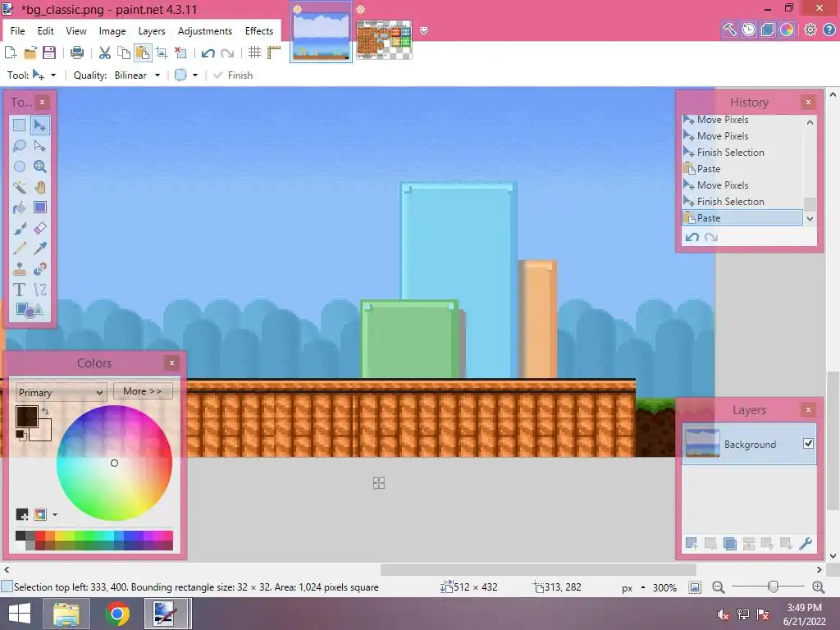Click the Finish button

click(x=233, y=75)
